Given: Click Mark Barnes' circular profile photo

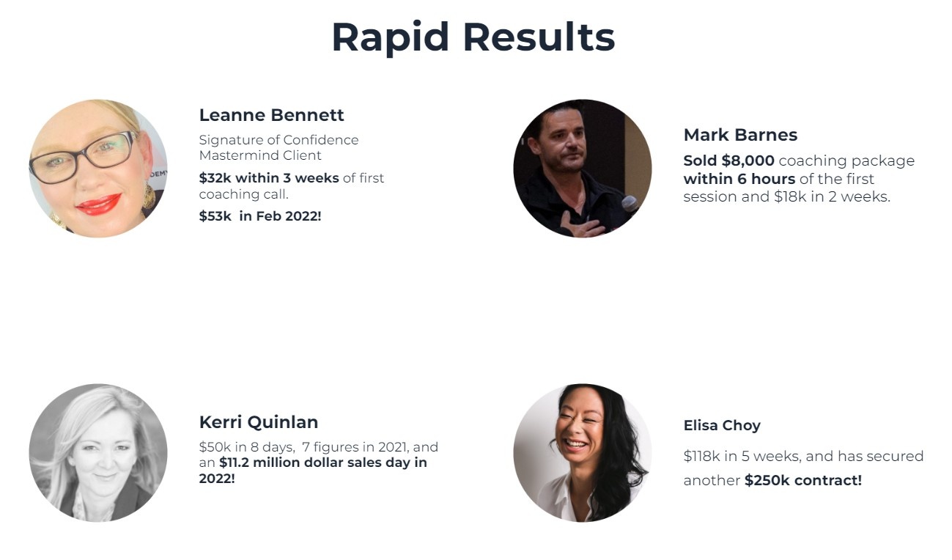Looking at the screenshot, I should click(583, 169).
